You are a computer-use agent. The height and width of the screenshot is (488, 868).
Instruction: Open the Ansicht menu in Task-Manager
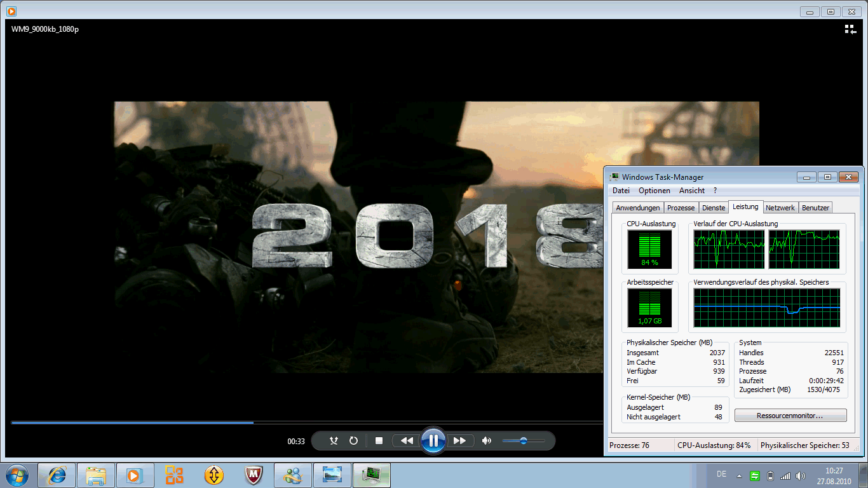click(x=692, y=191)
